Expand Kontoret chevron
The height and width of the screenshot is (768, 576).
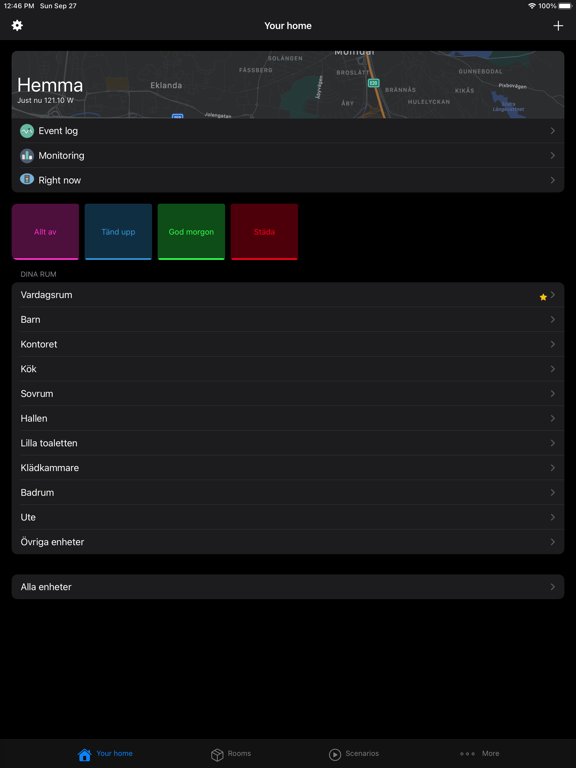click(x=552, y=344)
